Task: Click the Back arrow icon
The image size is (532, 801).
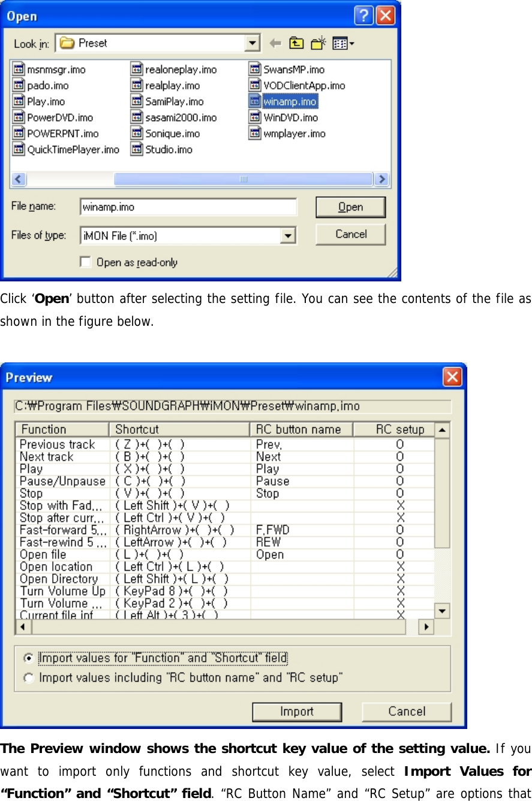Action: point(275,43)
